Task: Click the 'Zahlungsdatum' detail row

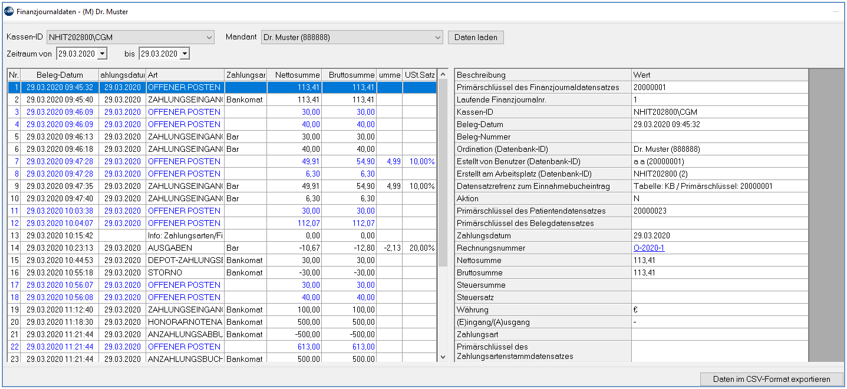Action: pos(631,236)
